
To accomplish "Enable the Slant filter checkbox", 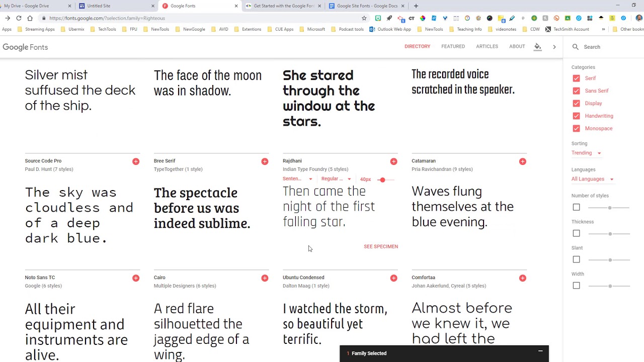I will (576, 259).
